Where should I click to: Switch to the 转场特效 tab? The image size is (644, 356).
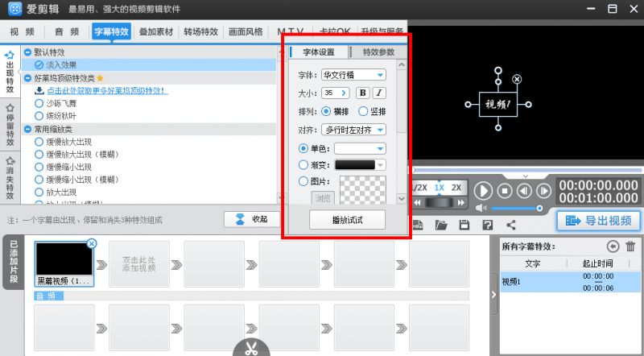pos(200,32)
